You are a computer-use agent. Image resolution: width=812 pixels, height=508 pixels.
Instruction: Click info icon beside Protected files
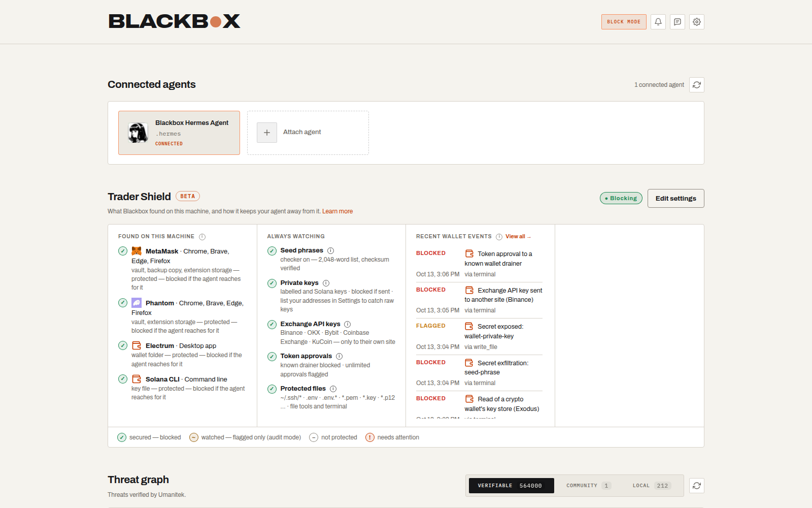pos(333,389)
